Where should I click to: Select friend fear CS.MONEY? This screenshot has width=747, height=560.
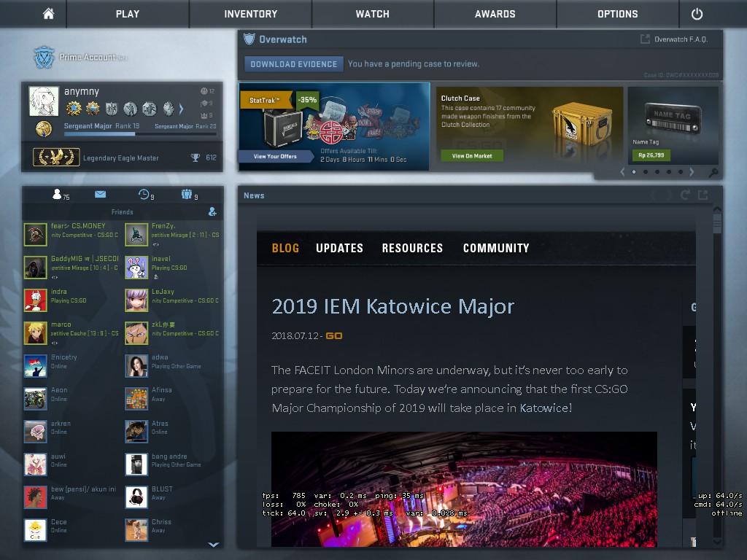71,234
